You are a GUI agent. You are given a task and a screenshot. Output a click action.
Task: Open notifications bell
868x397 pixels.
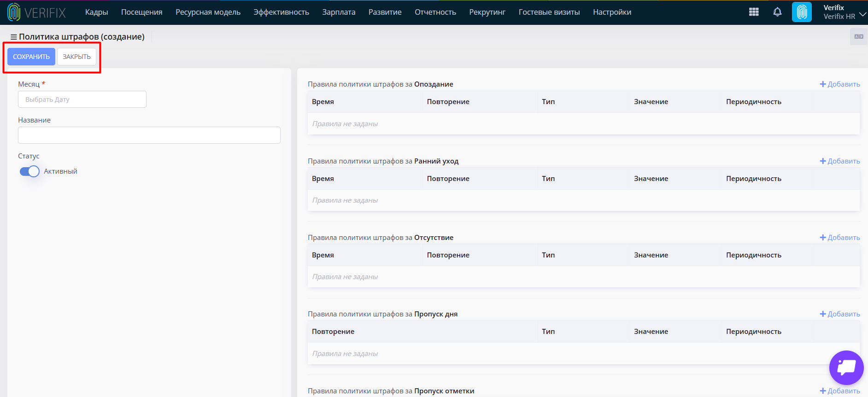point(777,12)
